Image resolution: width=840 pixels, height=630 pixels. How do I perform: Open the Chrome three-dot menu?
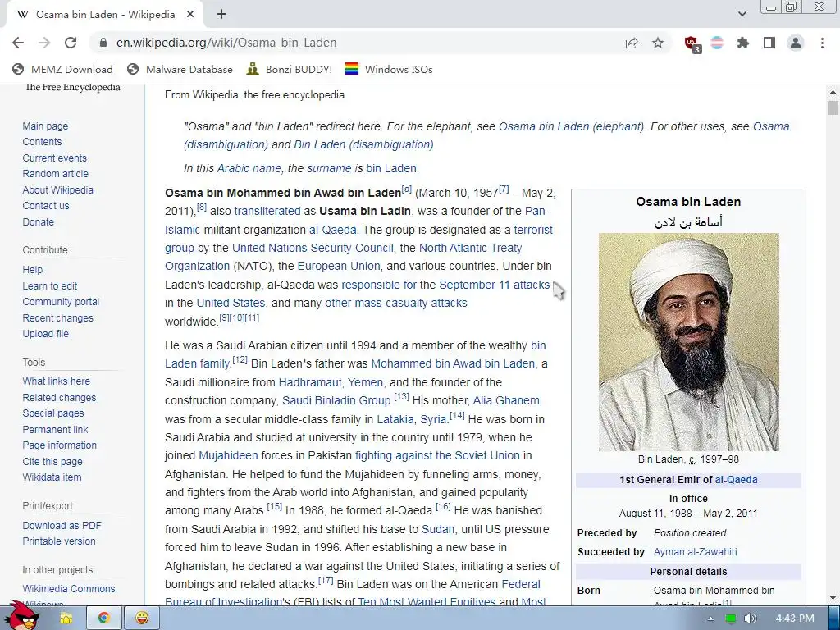[x=822, y=43]
